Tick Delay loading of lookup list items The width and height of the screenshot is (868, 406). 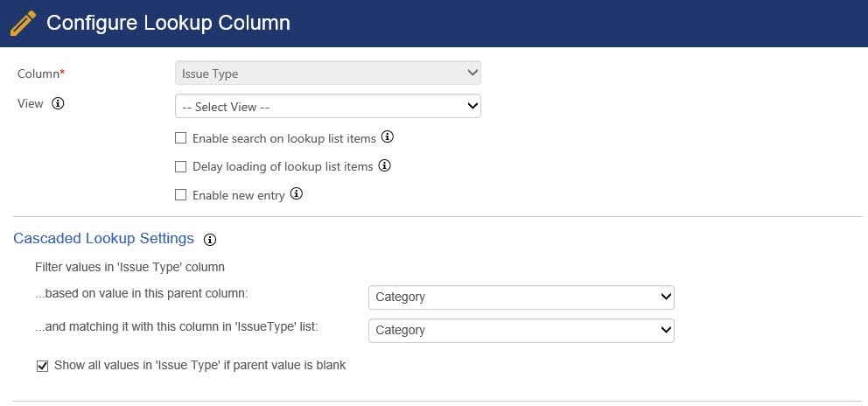180,167
